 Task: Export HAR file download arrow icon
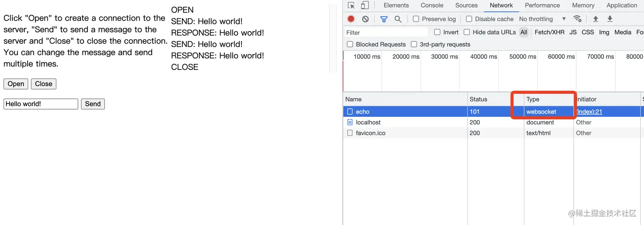pyautogui.click(x=610, y=19)
